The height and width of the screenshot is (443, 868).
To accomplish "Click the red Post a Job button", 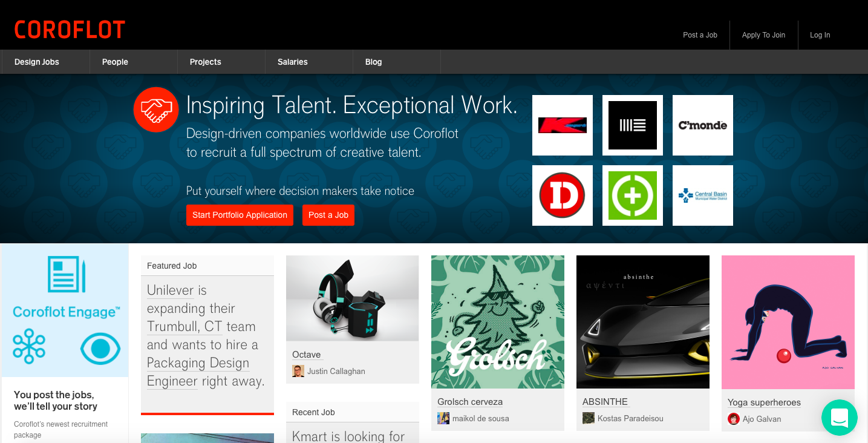I will click(328, 215).
